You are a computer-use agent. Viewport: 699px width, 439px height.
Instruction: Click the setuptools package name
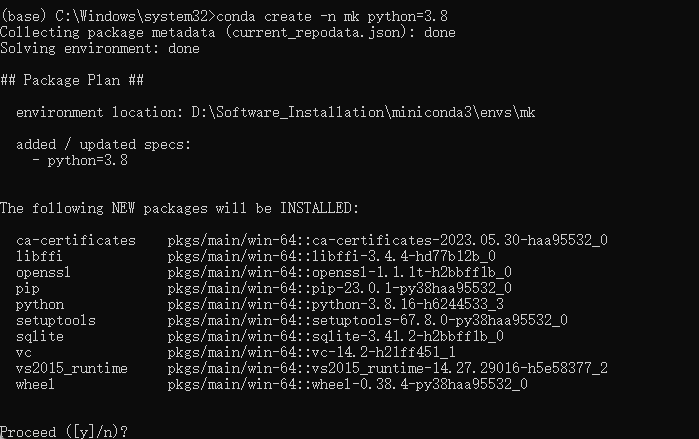(x=56, y=320)
